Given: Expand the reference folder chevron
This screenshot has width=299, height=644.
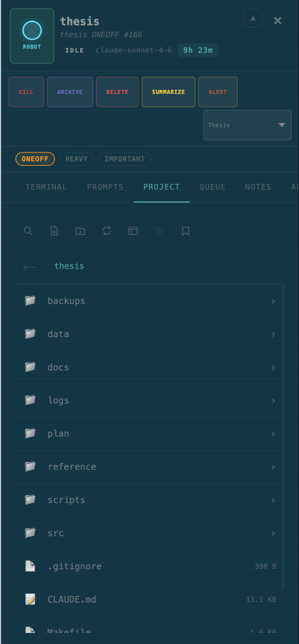Looking at the screenshot, I should [x=273, y=467].
